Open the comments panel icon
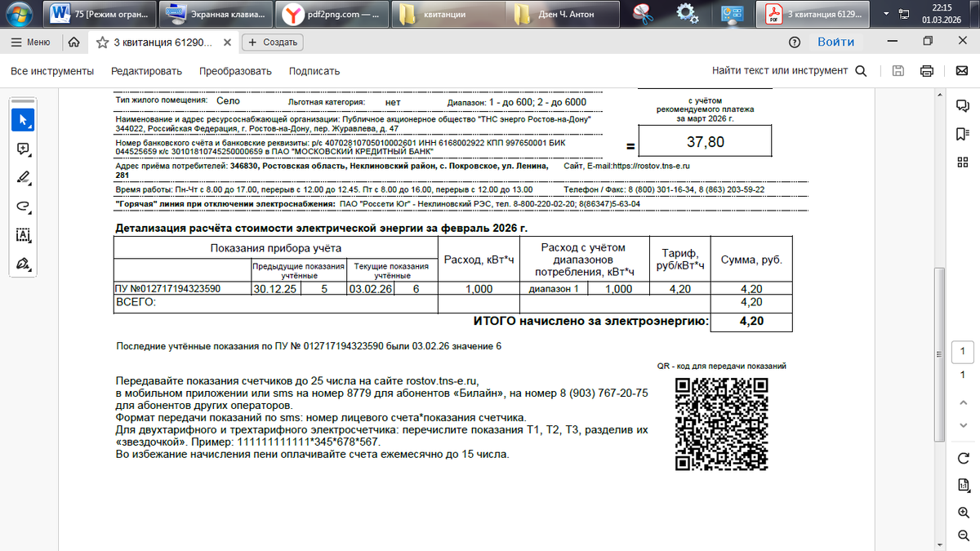The image size is (980, 551). (x=963, y=106)
